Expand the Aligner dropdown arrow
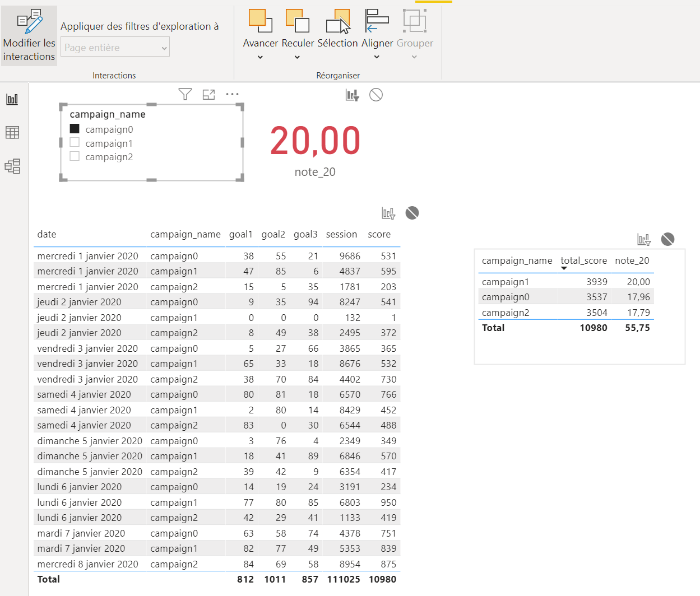This screenshot has height=596, width=700. 377,57
